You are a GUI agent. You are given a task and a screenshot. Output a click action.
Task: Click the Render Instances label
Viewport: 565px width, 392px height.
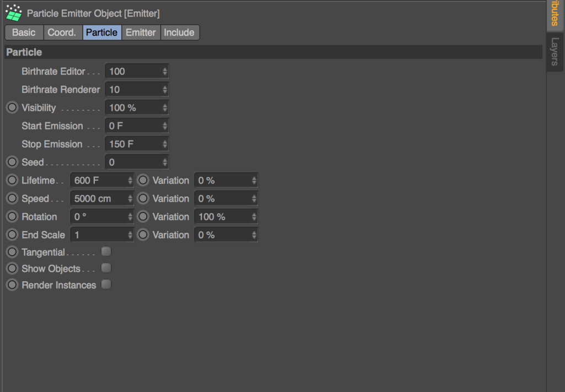[x=58, y=285]
